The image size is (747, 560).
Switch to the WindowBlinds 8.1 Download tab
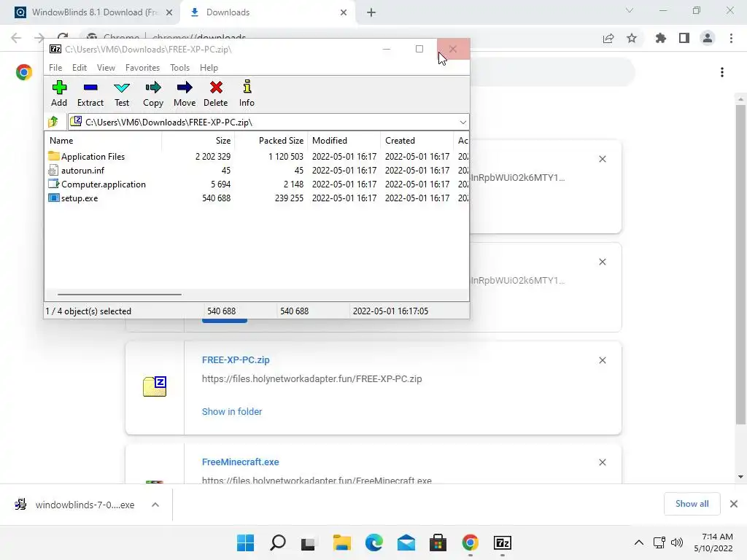tap(94, 12)
